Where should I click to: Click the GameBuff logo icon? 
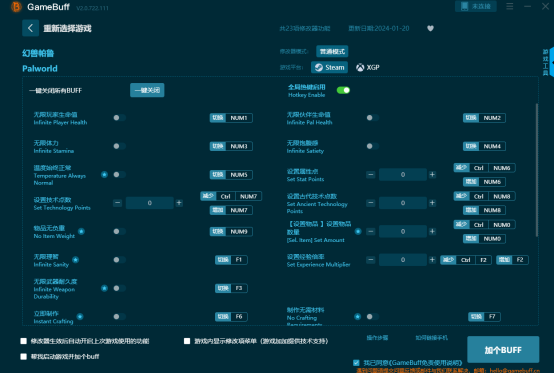(16, 7)
